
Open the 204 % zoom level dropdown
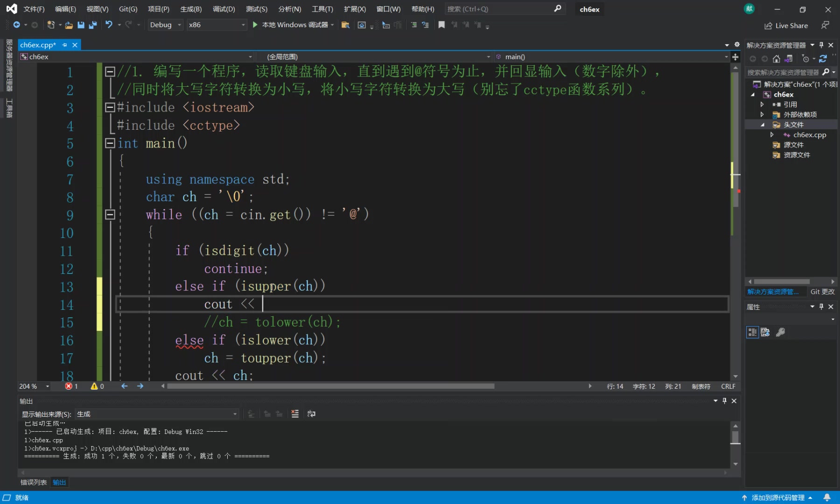34,386
